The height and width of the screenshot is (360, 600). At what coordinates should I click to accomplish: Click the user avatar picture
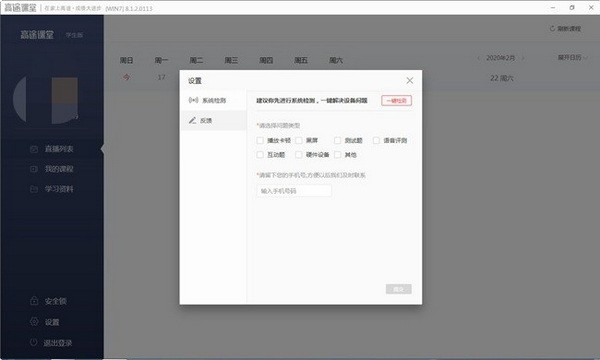[46, 100]
